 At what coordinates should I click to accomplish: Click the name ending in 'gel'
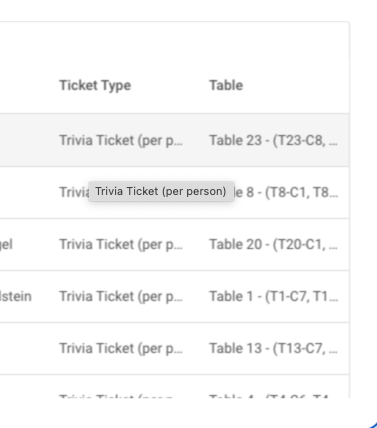[x=6, y=244]
